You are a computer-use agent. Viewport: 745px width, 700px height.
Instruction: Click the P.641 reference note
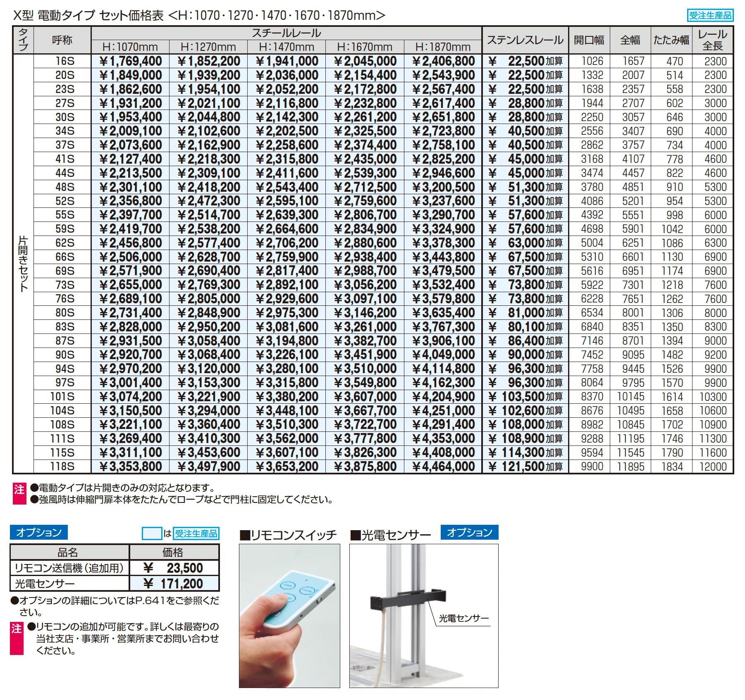pyautogui.click(x=115, y=606)
